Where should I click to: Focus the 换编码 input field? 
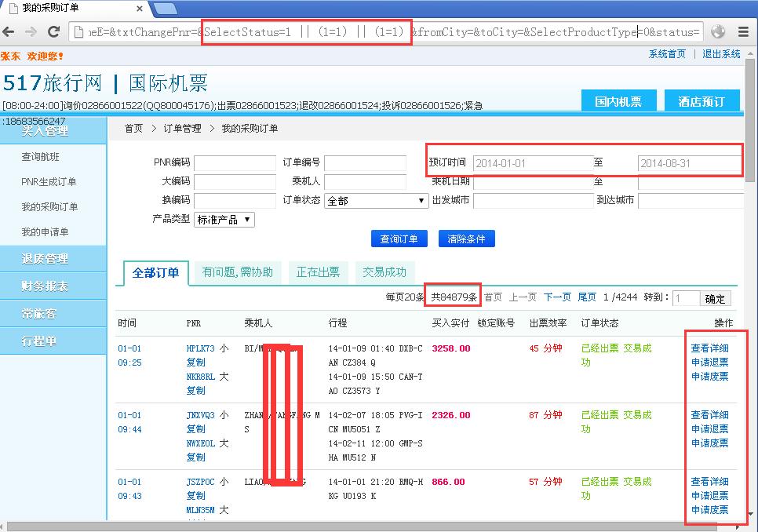[x=235, y=201]
